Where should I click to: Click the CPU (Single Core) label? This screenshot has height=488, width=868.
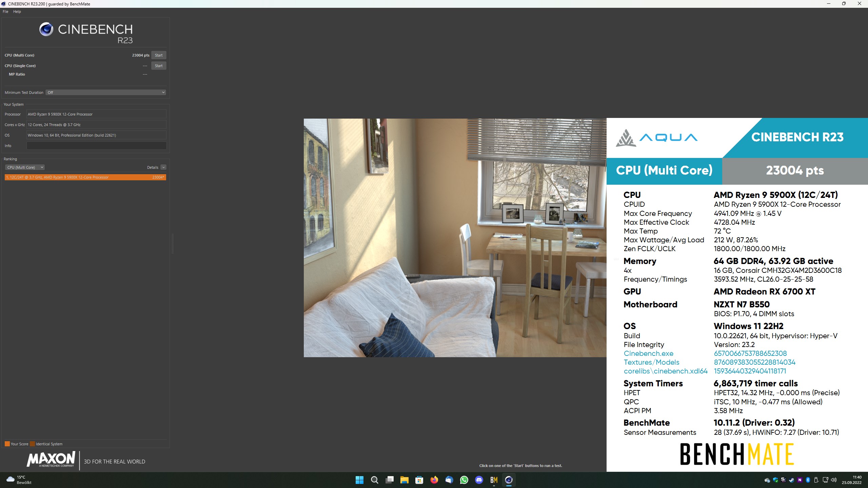pos(20,66)
